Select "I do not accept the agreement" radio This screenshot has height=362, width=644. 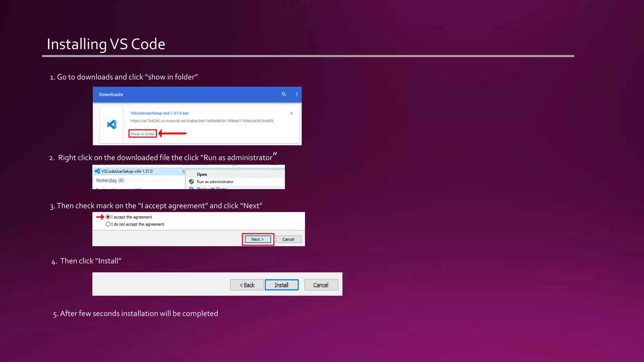point(108,224)
